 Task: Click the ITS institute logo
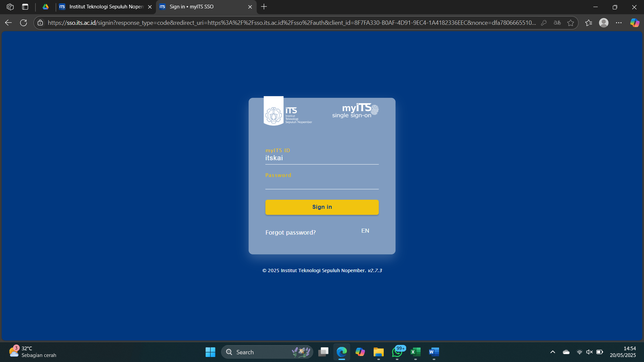288,111
